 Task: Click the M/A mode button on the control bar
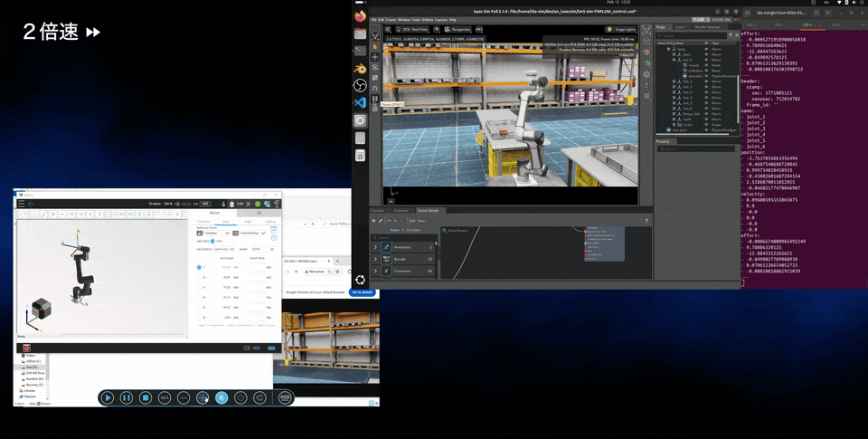165,397
